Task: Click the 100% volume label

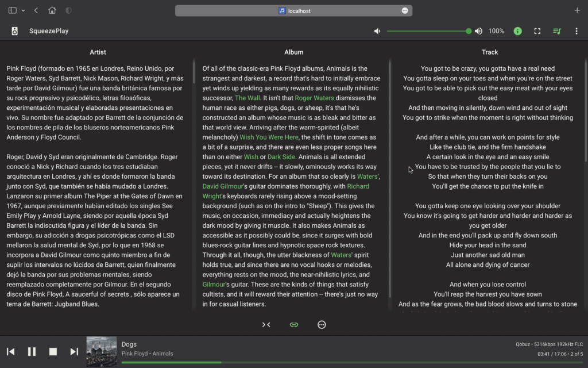Action: click(x=496, y=31)
